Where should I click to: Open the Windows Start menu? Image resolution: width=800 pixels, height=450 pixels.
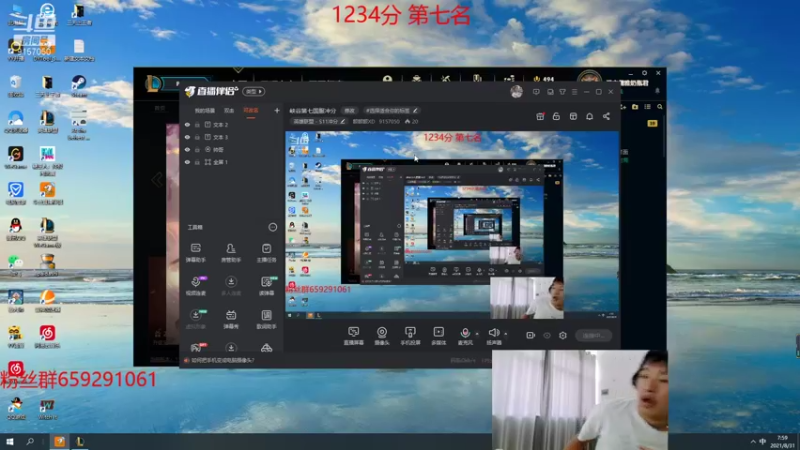(x=10, y=441)
